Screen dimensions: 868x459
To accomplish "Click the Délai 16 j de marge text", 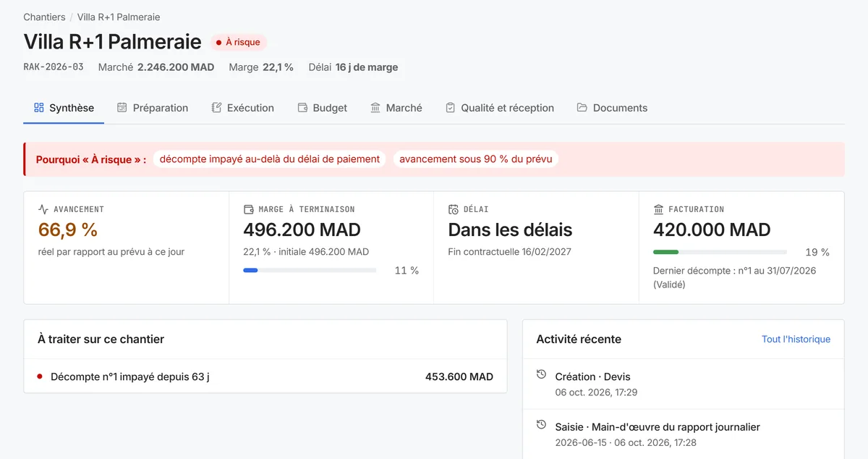I will tap(353, 67).
